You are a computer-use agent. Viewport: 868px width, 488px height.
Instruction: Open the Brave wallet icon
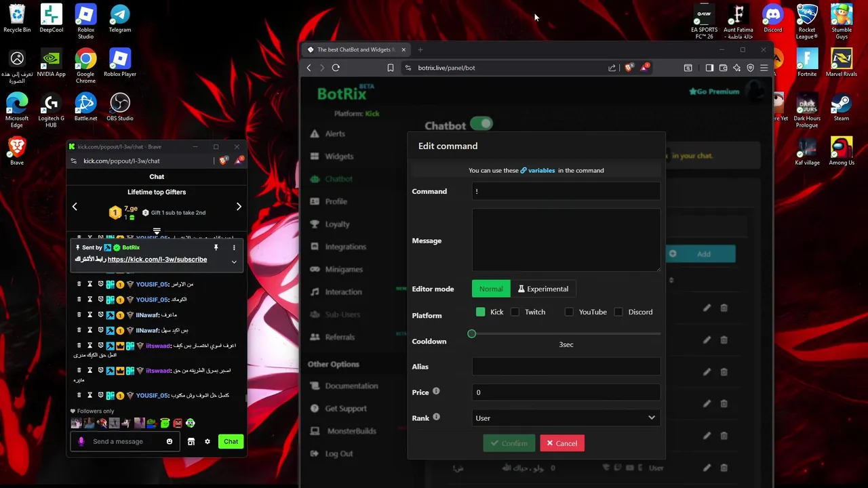click(x=723, y=68)
